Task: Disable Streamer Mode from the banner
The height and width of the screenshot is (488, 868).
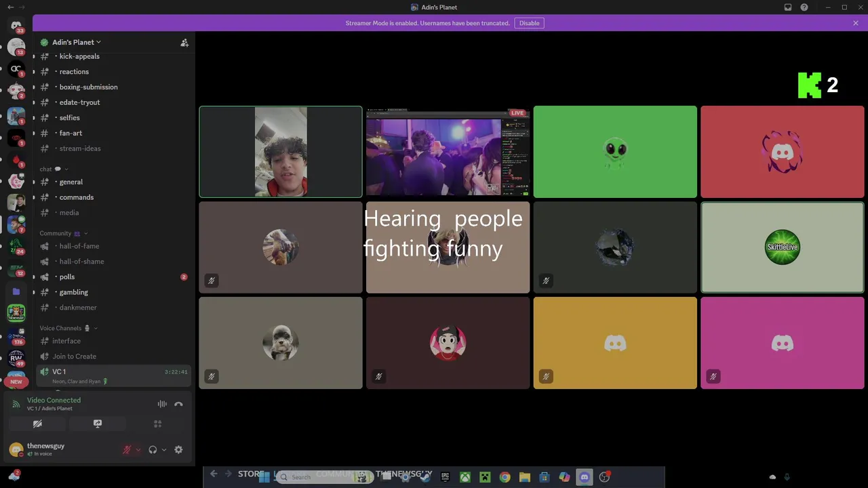Action: [530, 23]
